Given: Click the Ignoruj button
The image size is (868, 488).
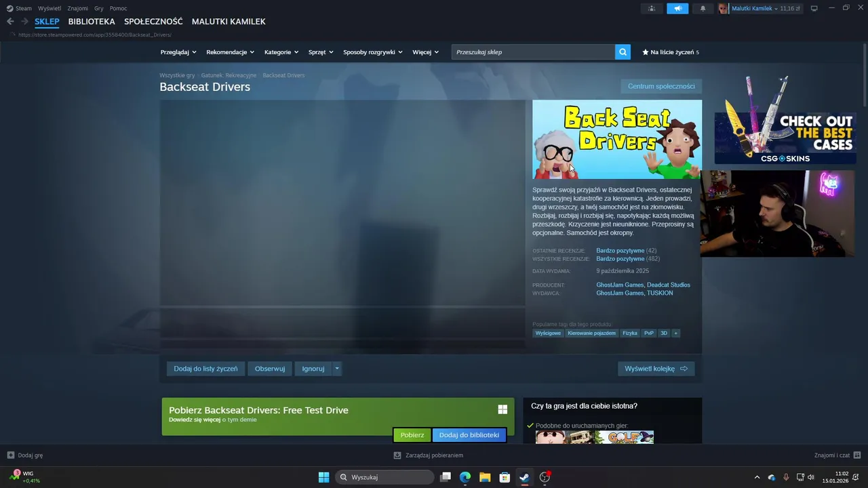Looking at the screenshot, I should (313, 369).
